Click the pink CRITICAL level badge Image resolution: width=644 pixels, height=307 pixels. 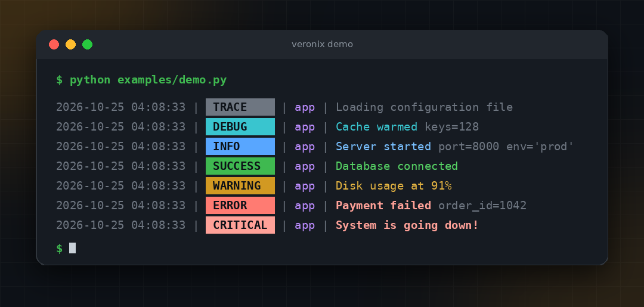tap(240, 225)
